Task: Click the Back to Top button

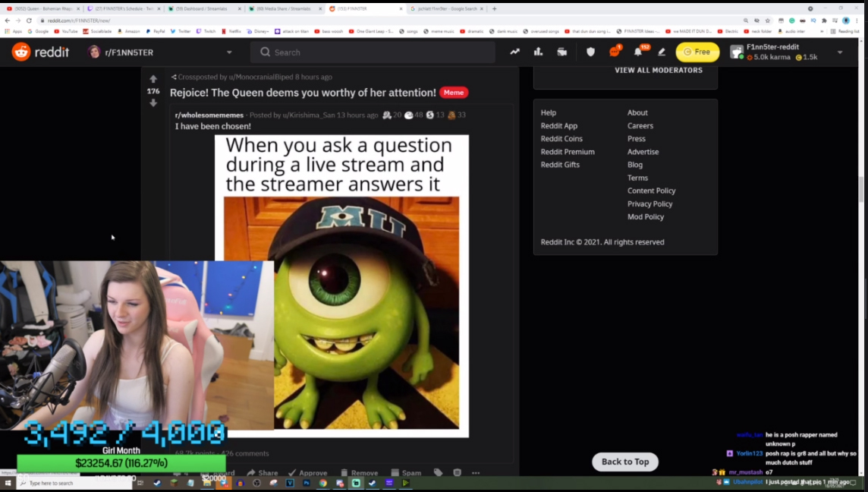Action: tap(625, 462)
